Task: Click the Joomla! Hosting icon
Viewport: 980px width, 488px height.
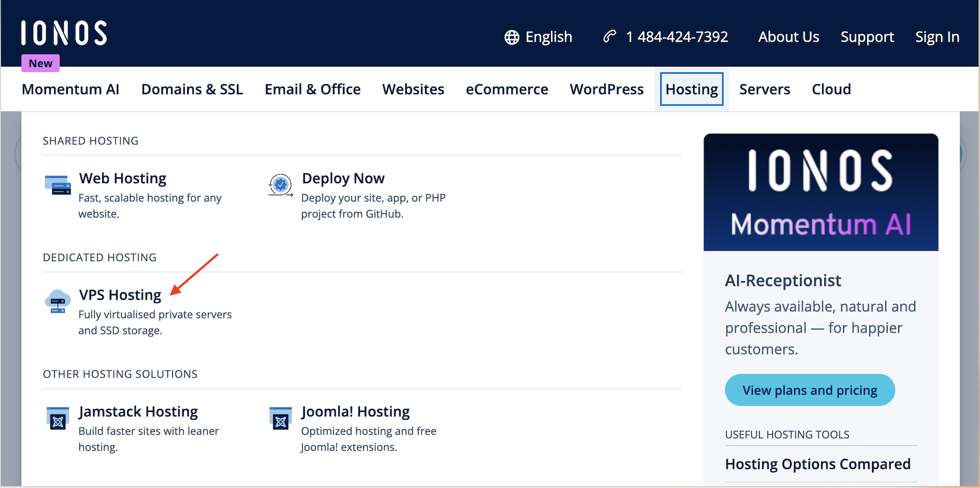Action: pos(281,418)
